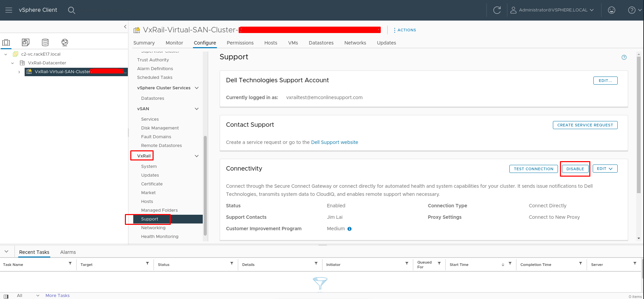Open the Administrator@VSPHERE.LOCAL user menu

[552, 10]
